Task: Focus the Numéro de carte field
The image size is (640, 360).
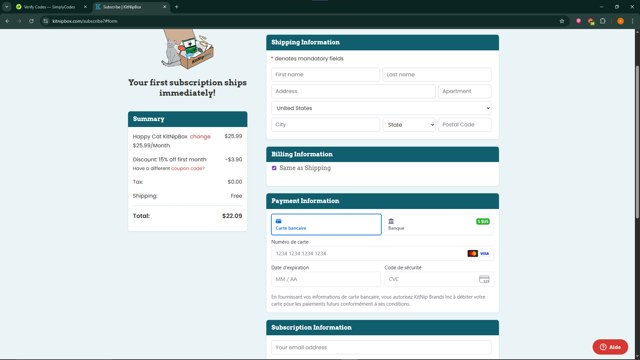Action: click(x=382, y=253)
